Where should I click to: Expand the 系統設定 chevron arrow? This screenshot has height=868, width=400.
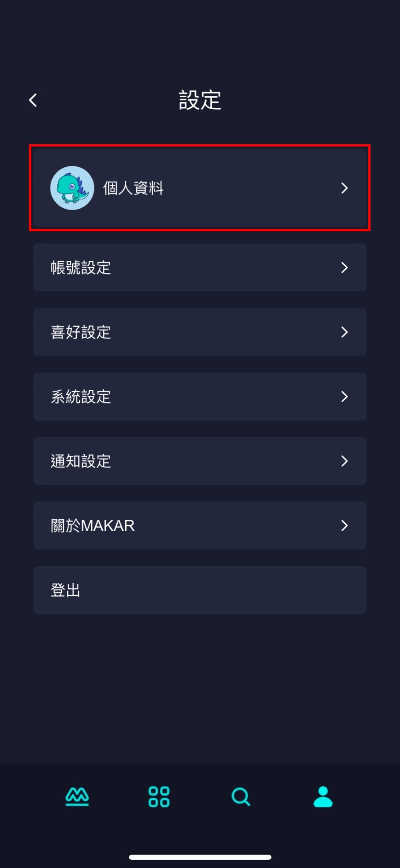(x=344, y=397)
